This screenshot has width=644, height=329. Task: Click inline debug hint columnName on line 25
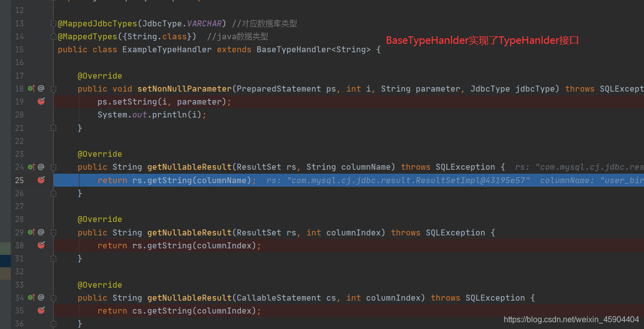(592, 180)
